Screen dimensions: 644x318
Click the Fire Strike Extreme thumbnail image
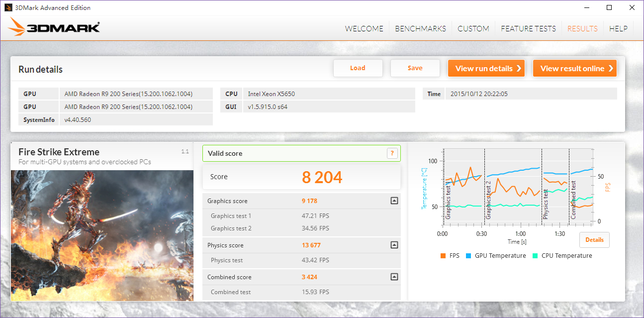(102, 235)
